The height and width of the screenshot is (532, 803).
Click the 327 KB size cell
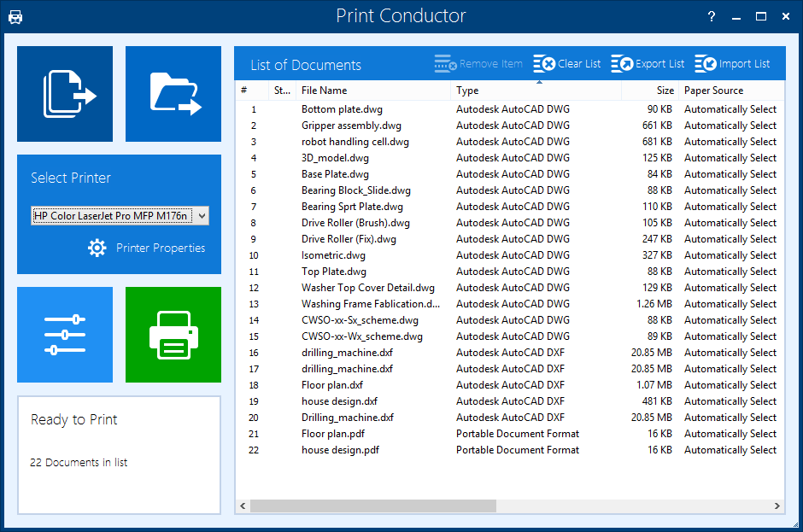[x=657, y=255]
